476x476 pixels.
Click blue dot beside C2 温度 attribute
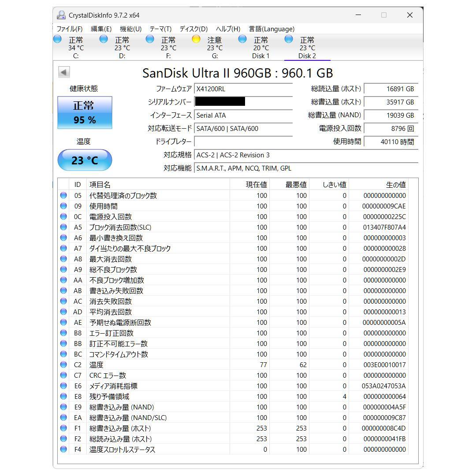coord(63,364)
